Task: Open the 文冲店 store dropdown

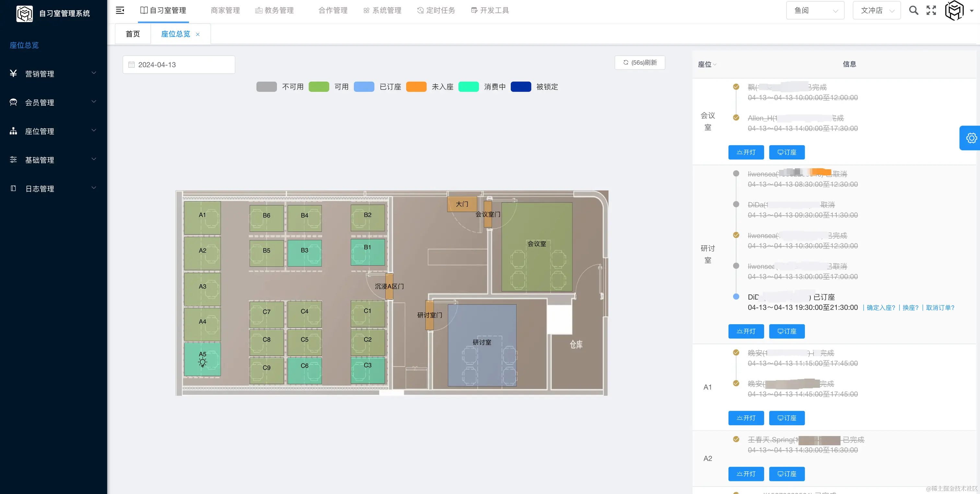Action: pos(877,10)
